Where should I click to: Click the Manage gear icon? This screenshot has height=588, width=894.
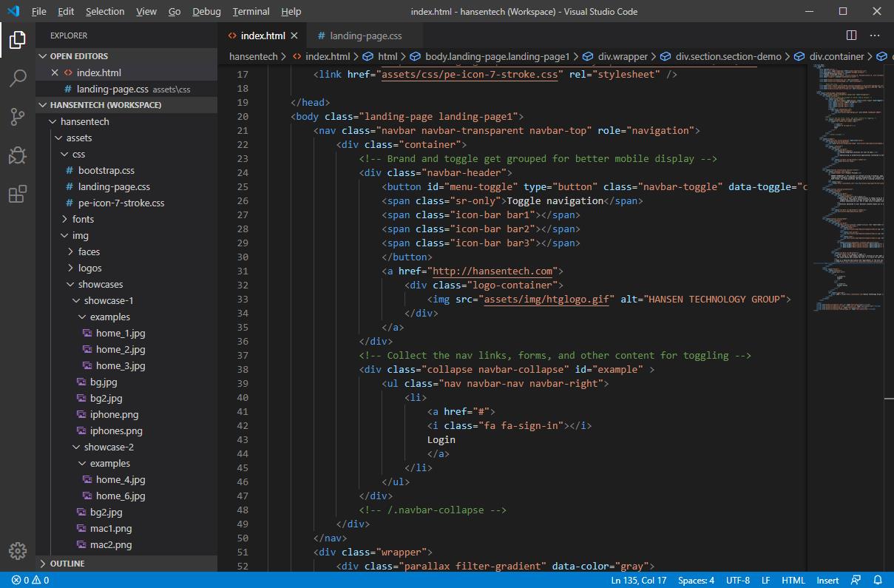pos(18,551)
